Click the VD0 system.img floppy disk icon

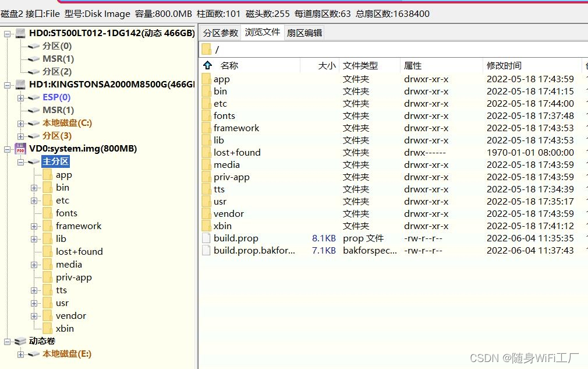[20, 149]
